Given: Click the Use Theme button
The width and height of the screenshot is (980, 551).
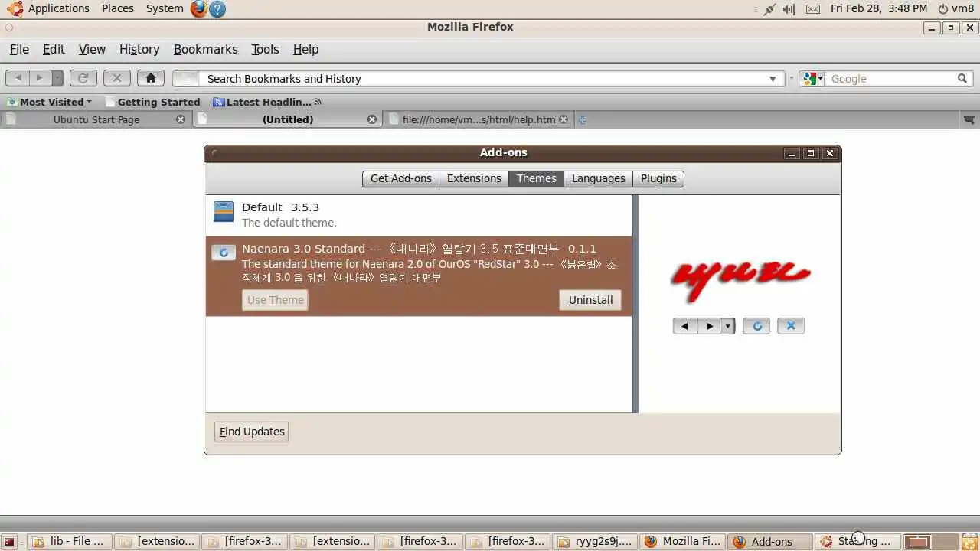Looking at the screenshot, I should (276, 300).
